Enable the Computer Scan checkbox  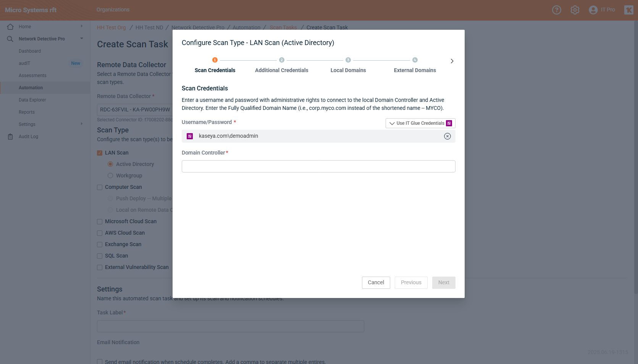pos(100,187)
